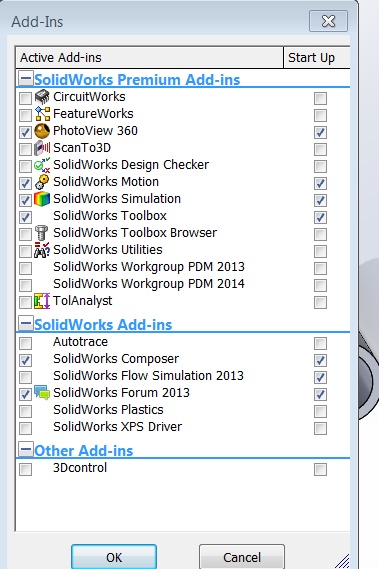Close the Add-Ins dialog window
Image resolution: width=379 pixels, height=569 pixels.
pyautogui.click(x=329, y=21)
